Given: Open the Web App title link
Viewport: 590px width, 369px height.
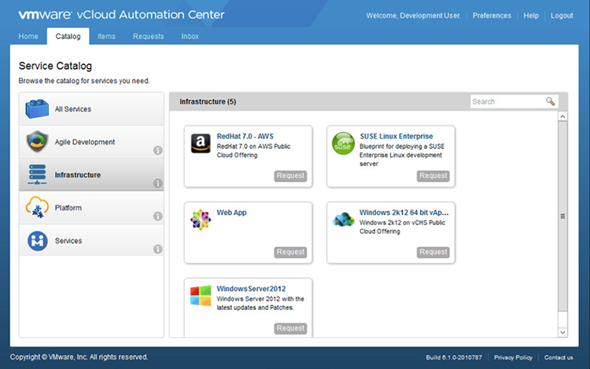Looking at the screenshot, I should click(231, 213).
